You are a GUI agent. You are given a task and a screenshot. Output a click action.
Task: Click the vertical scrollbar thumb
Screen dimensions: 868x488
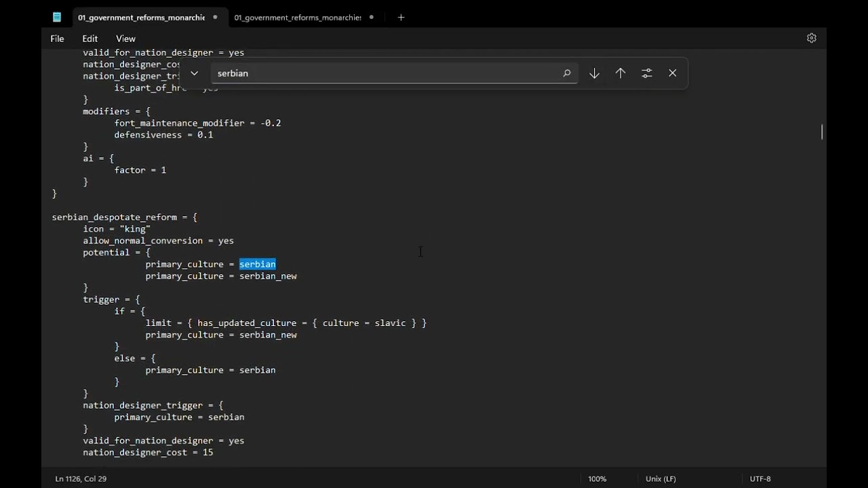point(822,132)
